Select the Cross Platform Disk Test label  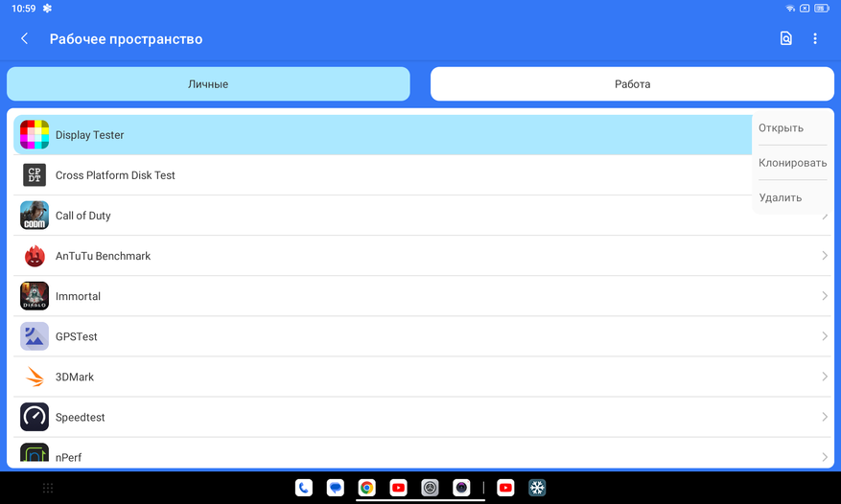(x=115, y=175)
